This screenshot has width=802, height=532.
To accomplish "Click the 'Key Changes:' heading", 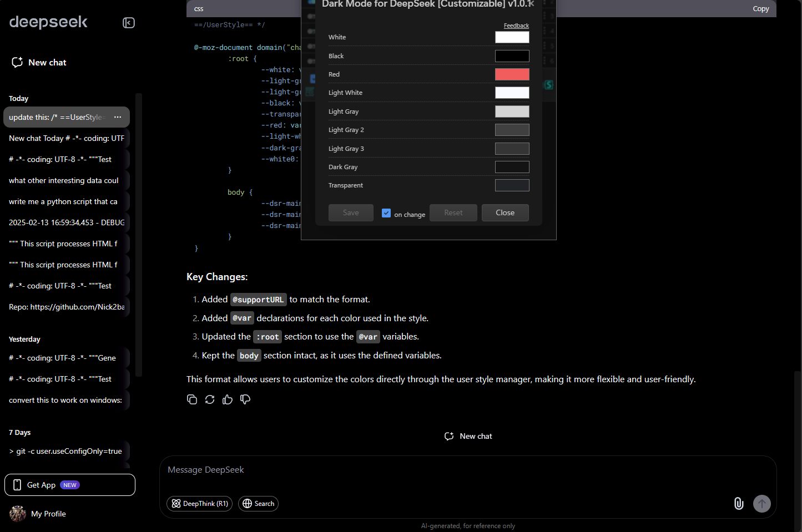I will click(x=217, y=277).
